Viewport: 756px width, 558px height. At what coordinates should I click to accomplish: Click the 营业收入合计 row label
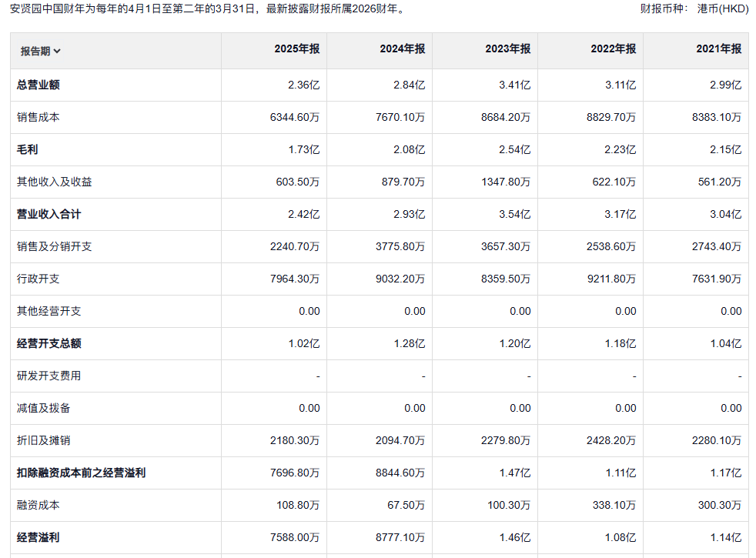(x=49, y=214)
